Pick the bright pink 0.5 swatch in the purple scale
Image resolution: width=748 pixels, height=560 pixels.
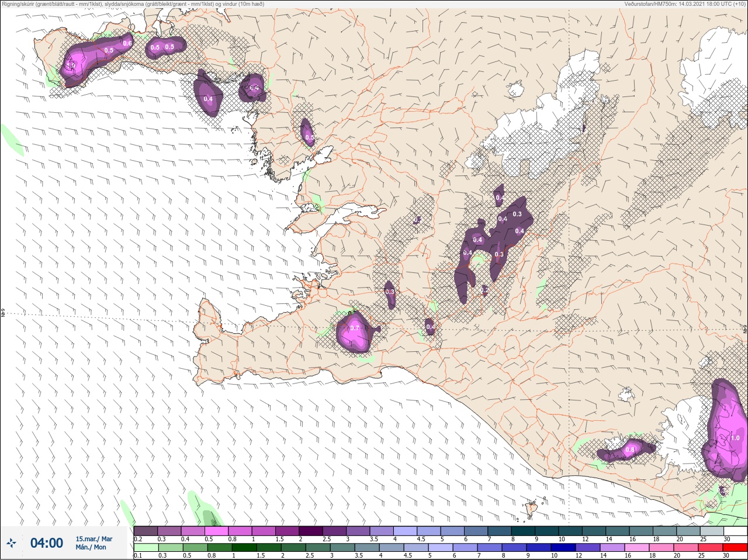(216, 531)
